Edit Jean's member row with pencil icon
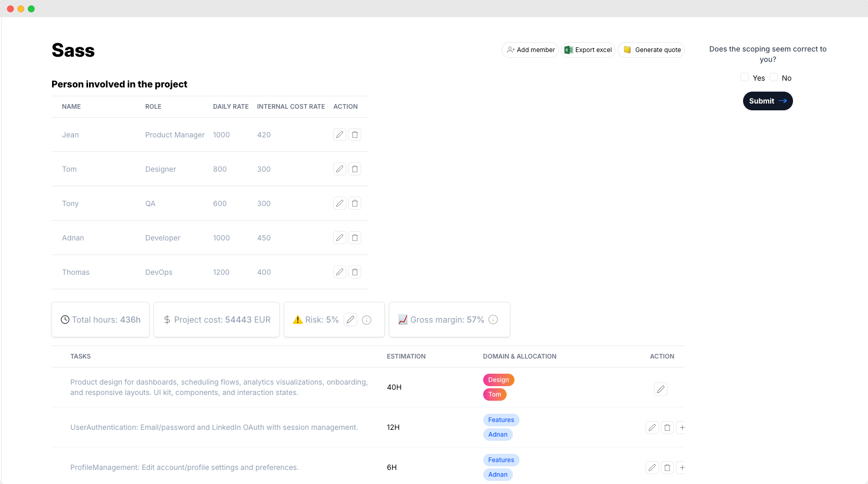Viewport: 868px width, 484px height. click(x=339, y=135)
